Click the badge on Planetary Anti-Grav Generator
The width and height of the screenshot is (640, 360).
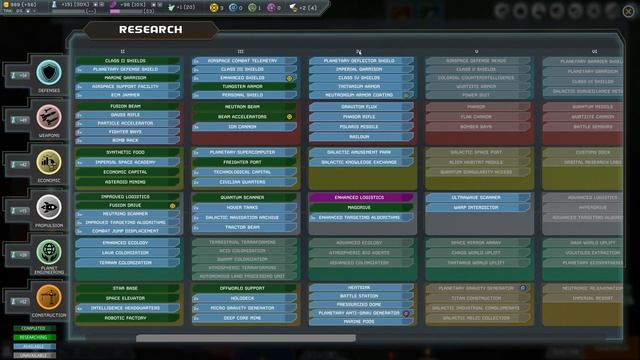point(406,313)
